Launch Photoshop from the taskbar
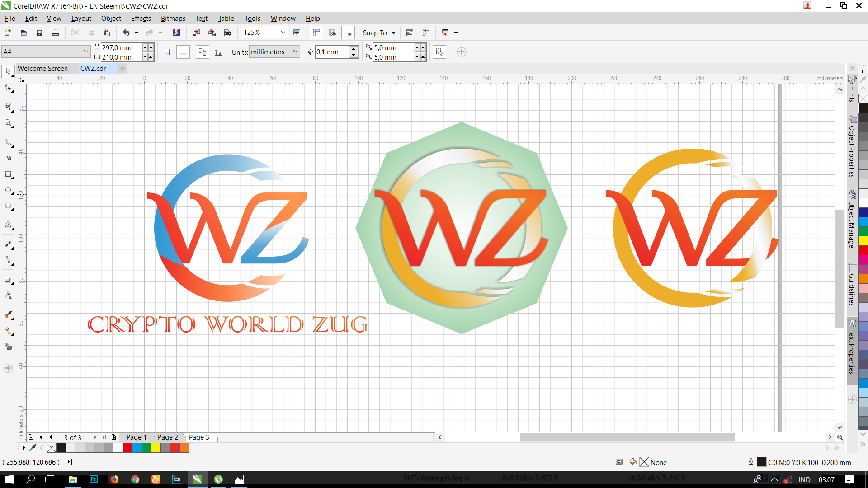Screen dimensions: 868x488 [x=93, y=479]
